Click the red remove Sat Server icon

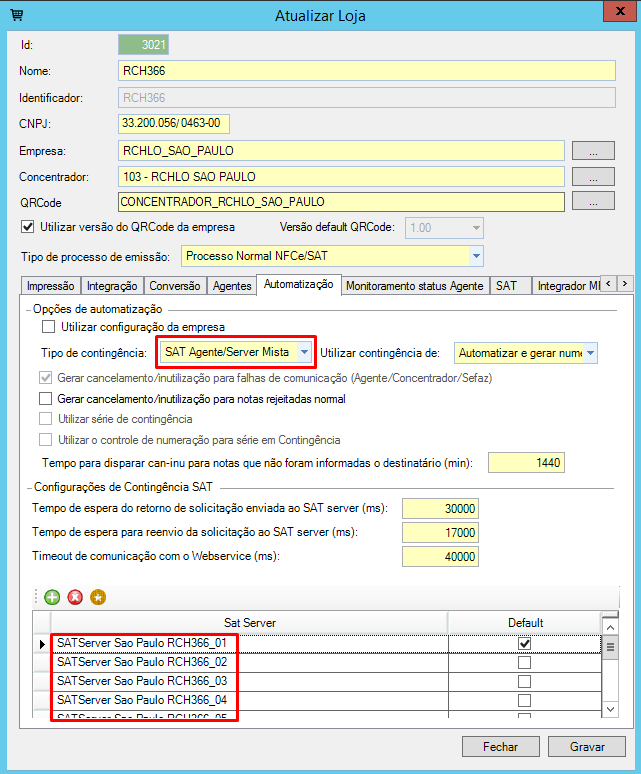point(75,597)
